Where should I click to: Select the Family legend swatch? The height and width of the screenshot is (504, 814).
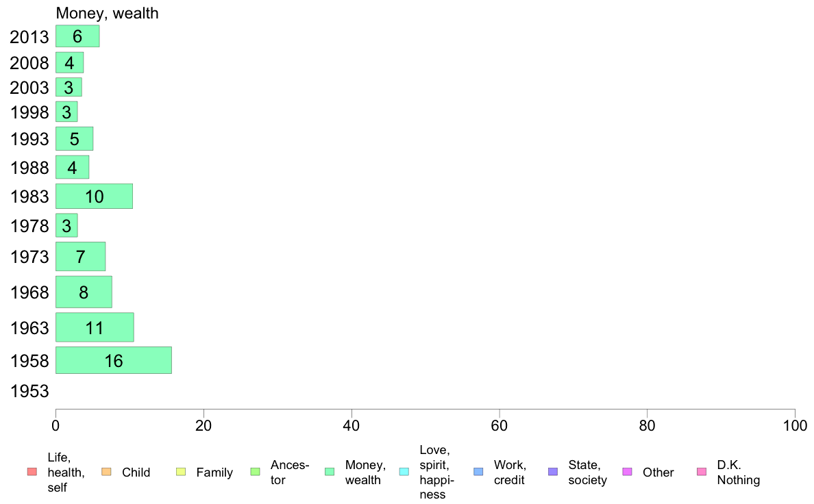pyautogui.click(x=181, y=472)
